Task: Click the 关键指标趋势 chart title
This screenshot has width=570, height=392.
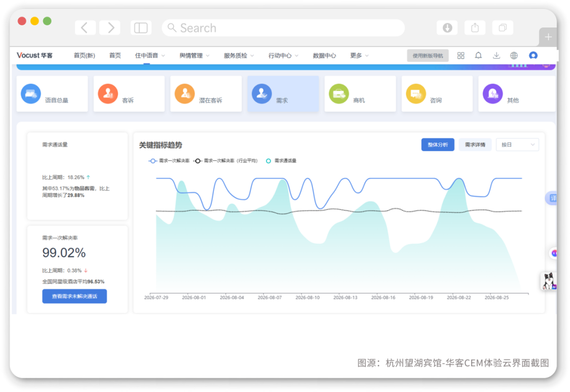Action: pyautogui.click(x=160, y=145)
